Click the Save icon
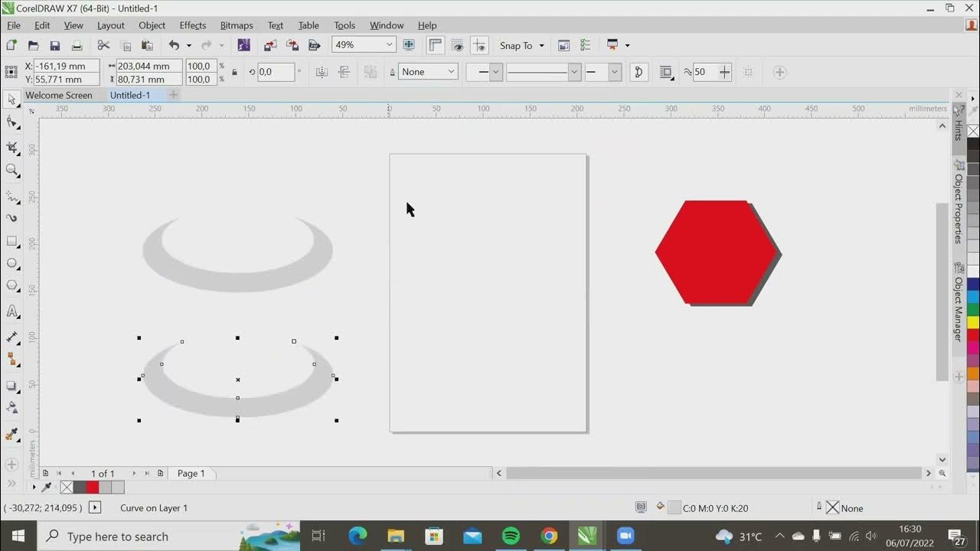Screen dimensions: 980x551 pyautogui.click(x=54, y=45)
